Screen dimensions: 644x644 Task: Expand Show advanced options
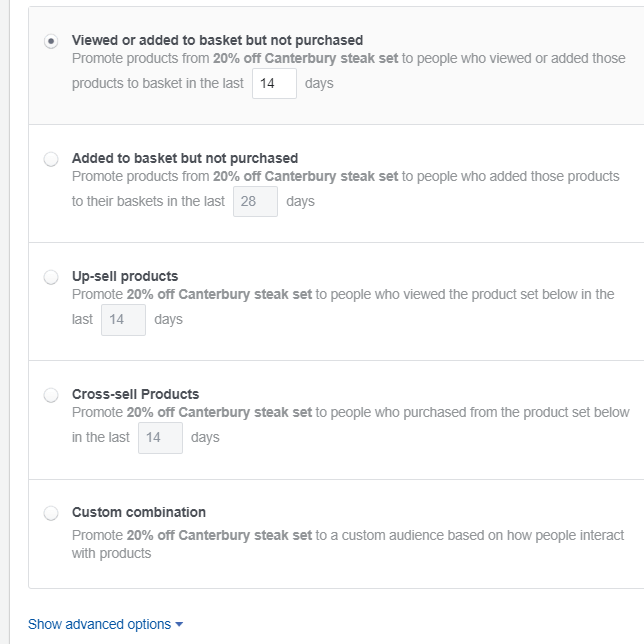99,624
